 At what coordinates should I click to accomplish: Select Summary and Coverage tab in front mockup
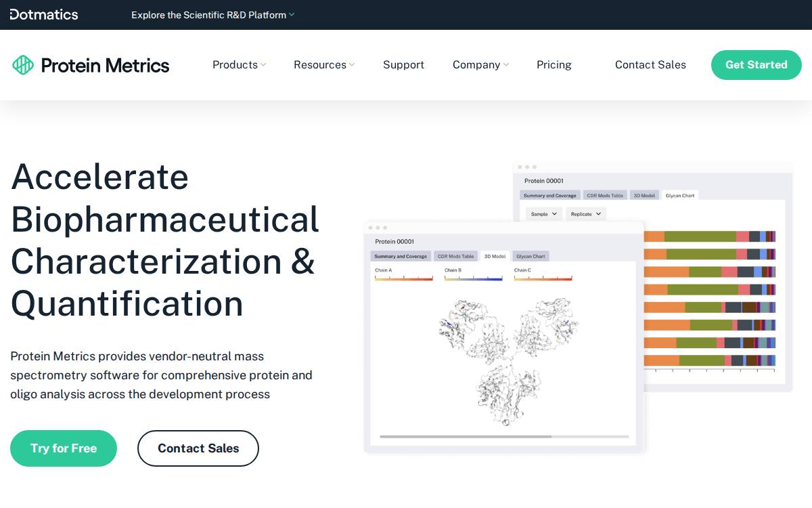(401, 257)
